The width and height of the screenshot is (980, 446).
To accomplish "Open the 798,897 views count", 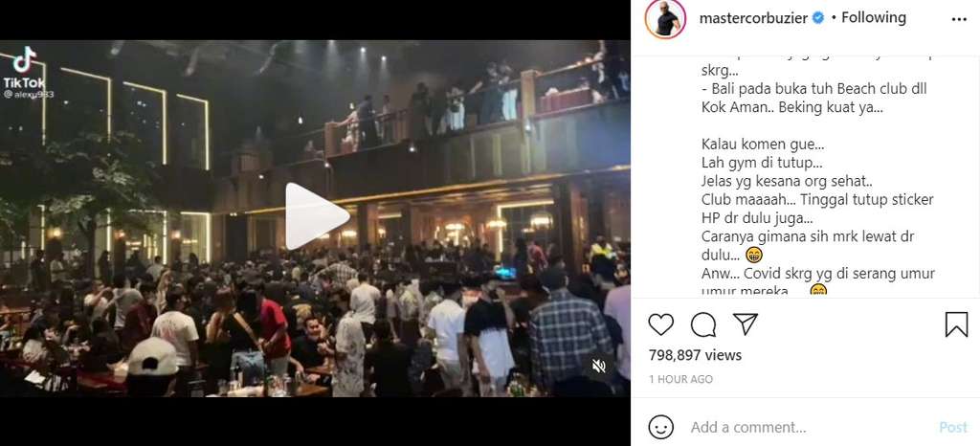I will pyautogui.click(x=695, y=355).
